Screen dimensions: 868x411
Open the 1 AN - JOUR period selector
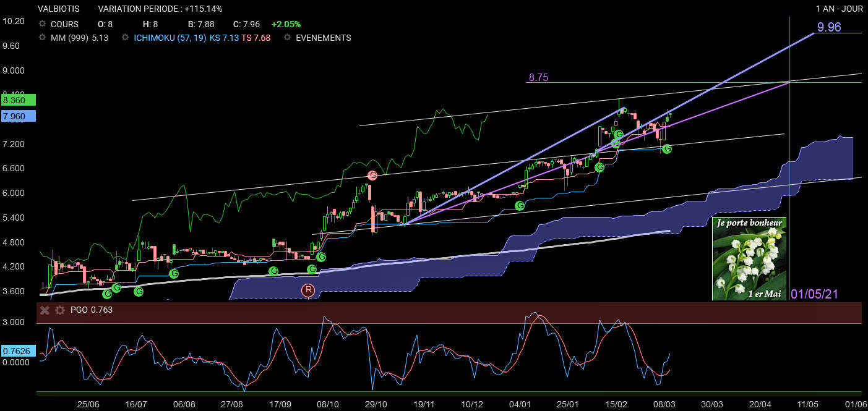(839, 9)
